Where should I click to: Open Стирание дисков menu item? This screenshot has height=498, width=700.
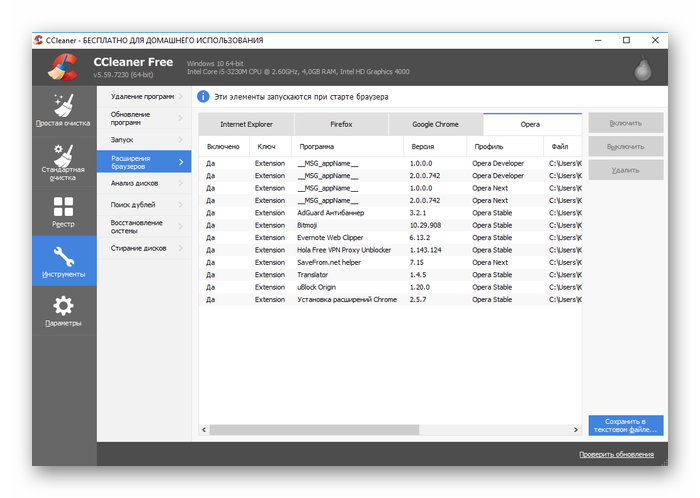coord(144,248)
